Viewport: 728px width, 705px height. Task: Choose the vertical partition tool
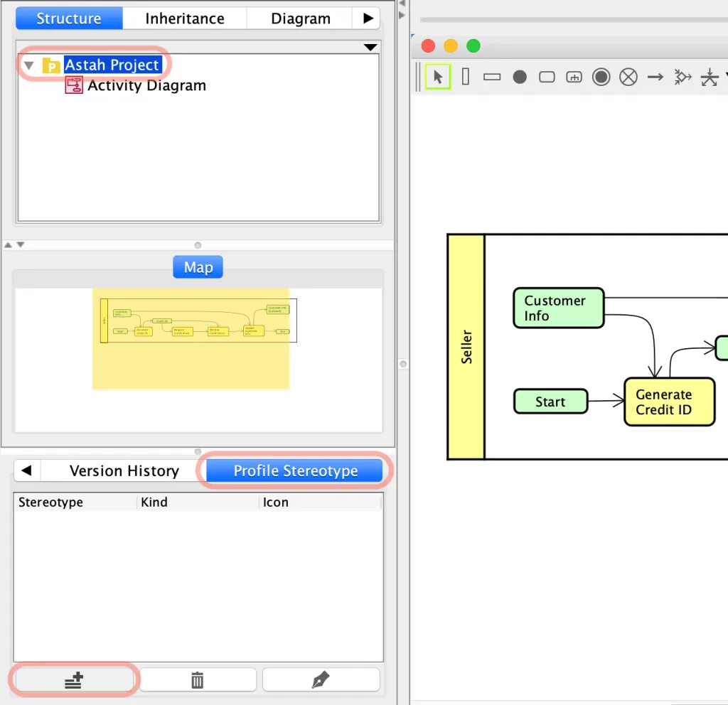click(x=465, y=77)
